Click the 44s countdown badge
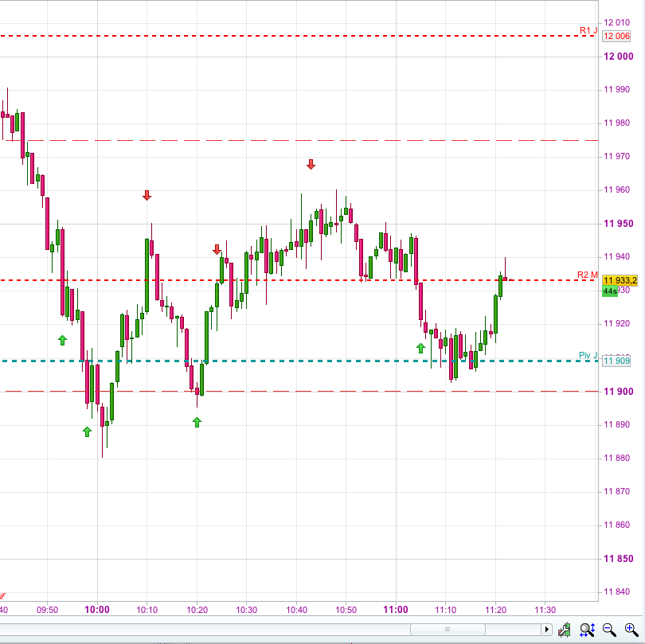Image resolution: width=645 pixels, height=644 pixels. click(x=610, y=291)
